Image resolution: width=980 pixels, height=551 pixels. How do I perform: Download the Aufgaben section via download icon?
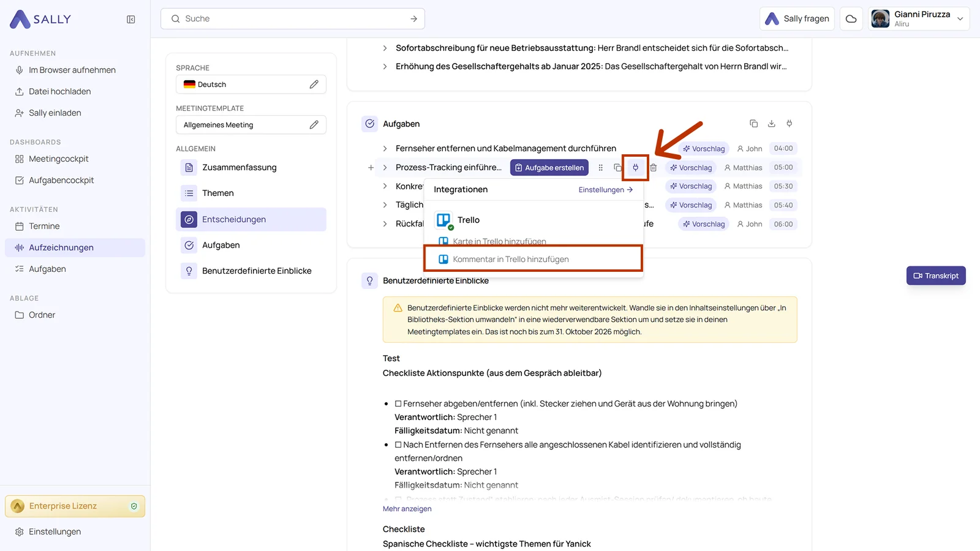(x=771, y=124)
